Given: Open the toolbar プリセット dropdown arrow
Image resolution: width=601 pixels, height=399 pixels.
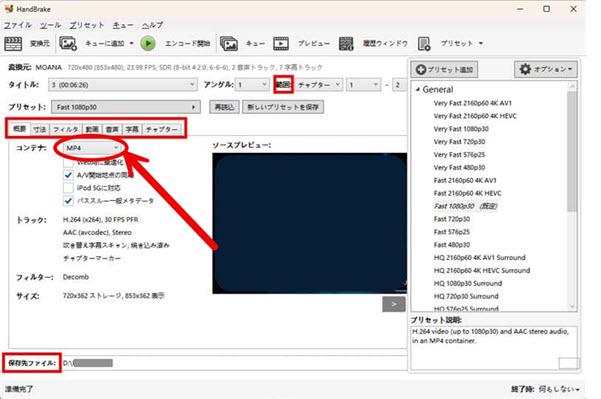Looking at the screenshot, I should pos(481,43).
